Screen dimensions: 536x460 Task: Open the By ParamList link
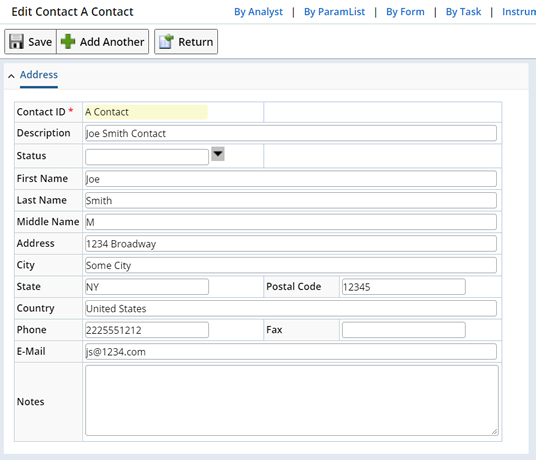334,12
